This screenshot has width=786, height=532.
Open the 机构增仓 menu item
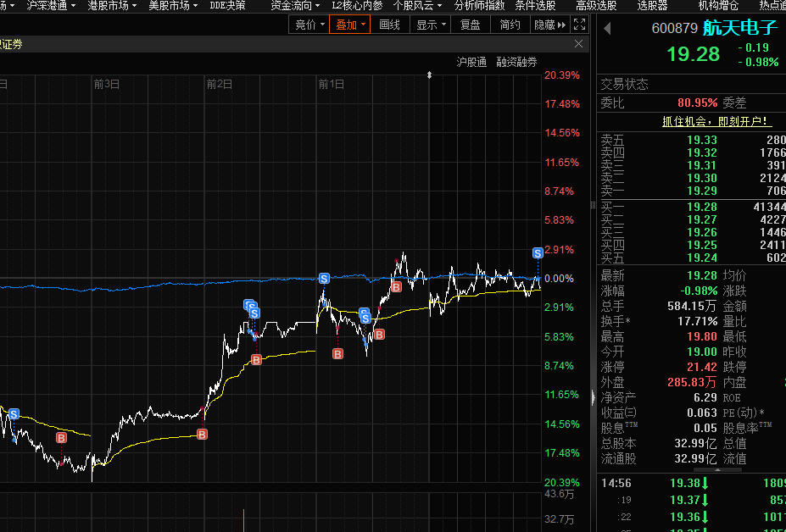(x=718, y=6)
